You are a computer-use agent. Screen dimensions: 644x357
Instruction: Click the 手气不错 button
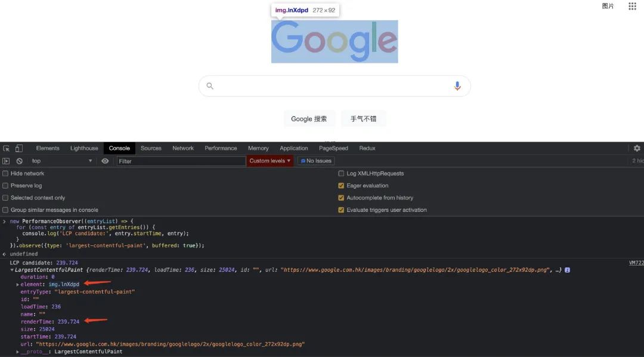coord(363,119)
